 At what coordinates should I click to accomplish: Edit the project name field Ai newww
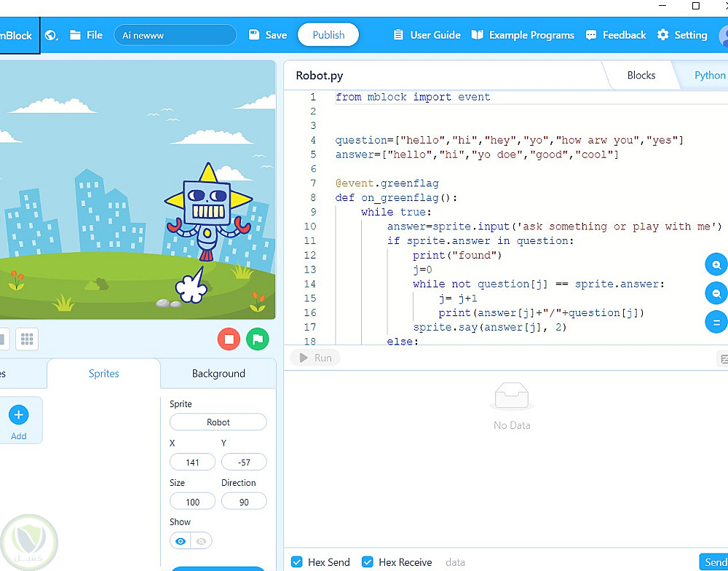pos(175,35)
